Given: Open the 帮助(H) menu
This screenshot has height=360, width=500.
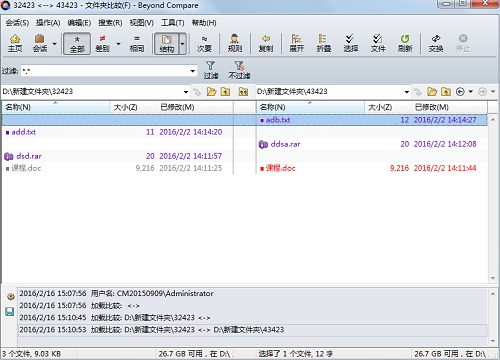Looking at the screenshot, I should pyautogui.click(x=204, y=23).
